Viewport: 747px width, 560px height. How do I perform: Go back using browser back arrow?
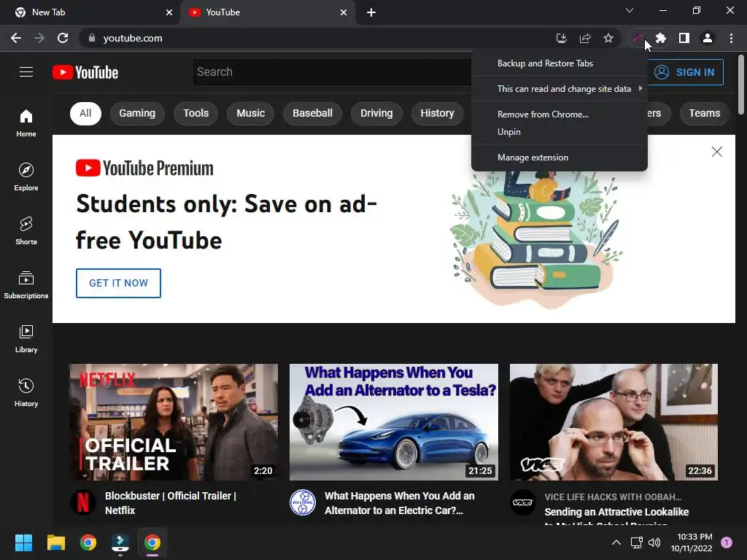point(16,38)
